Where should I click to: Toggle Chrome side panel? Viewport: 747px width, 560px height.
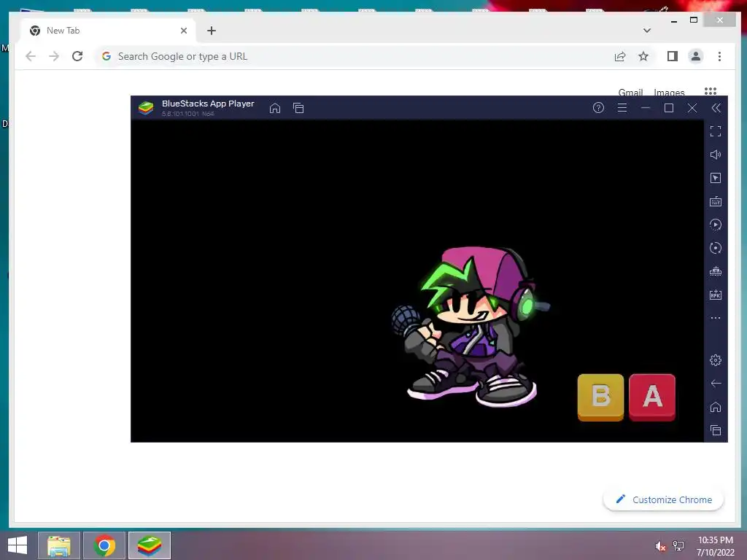pos(672,57)
